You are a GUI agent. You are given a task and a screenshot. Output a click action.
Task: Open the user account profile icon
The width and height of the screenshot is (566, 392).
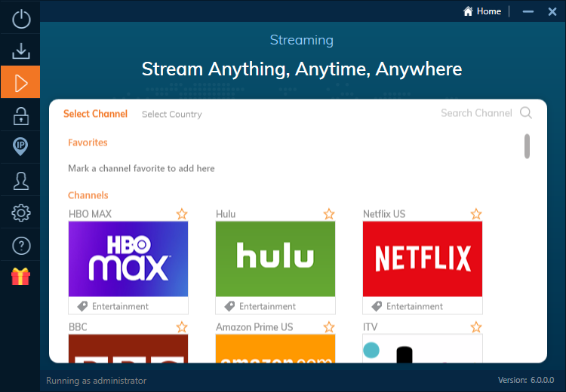[21, 181]
